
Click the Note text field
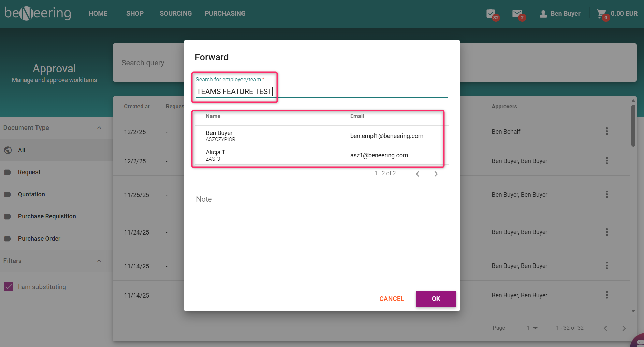[x=322, y=229]
